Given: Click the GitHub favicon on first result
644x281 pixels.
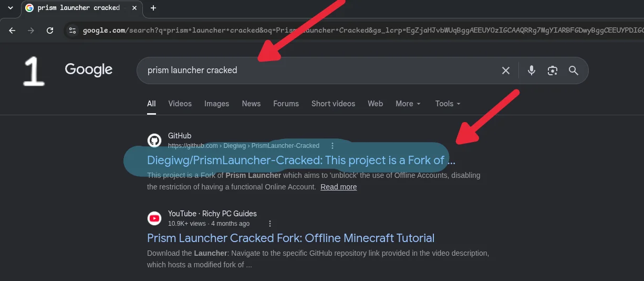Looking at the screenshot, I should [x=154, y=140].
